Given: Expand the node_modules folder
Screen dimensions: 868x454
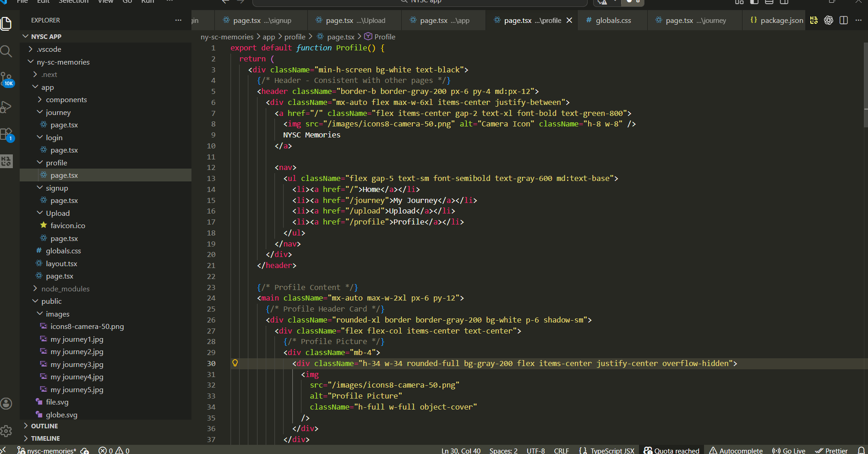Looking at the screenshot, I should 65,289.
